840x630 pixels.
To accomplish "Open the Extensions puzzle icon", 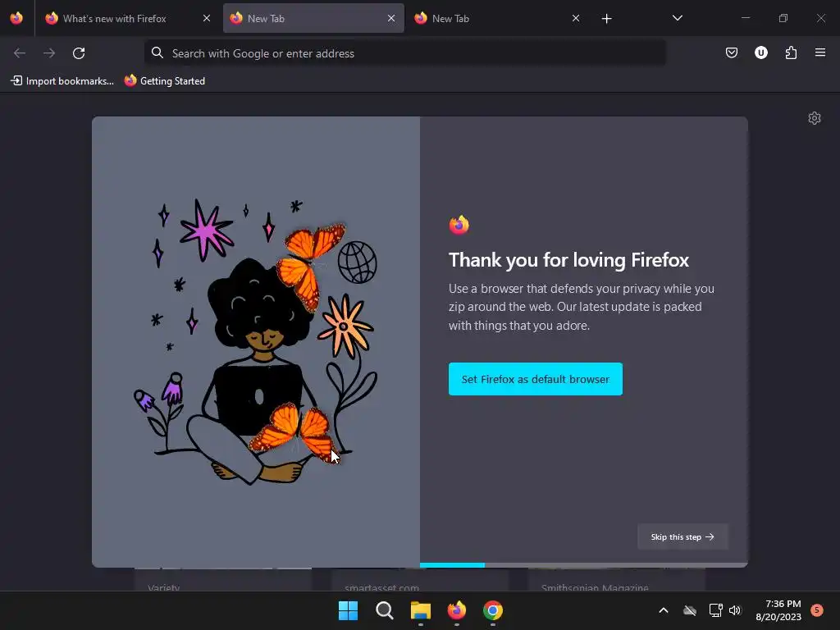I will click(x=791, y=52).
